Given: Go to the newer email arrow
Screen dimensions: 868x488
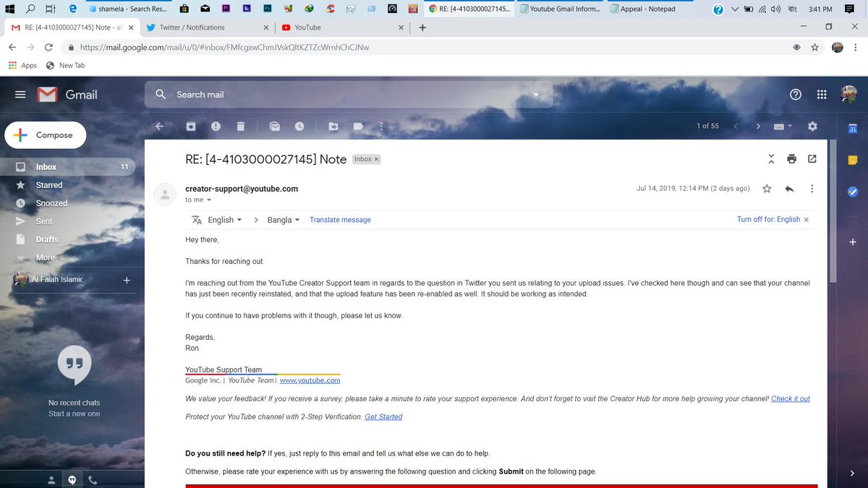Looking at the screenshot, I should (x=736, y=126).
